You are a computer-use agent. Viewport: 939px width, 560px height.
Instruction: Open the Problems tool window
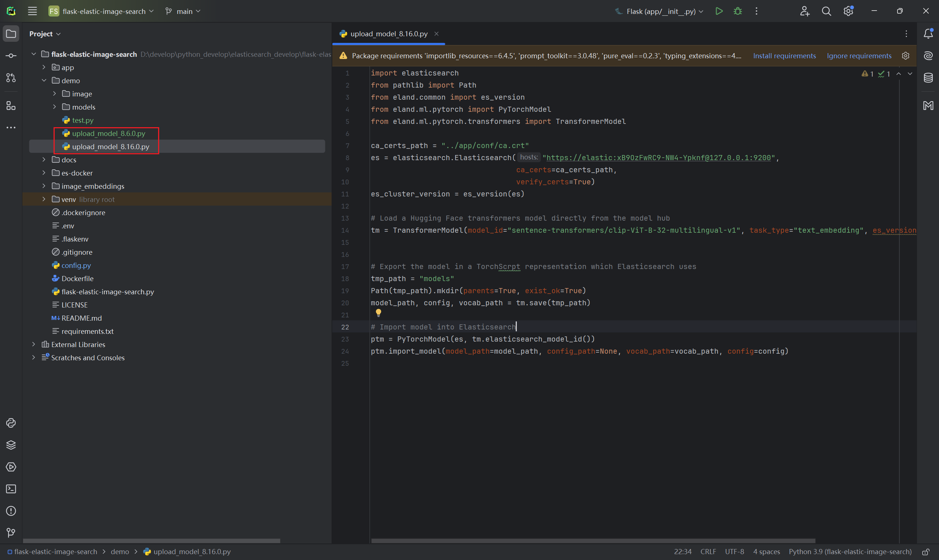(11, 511)
